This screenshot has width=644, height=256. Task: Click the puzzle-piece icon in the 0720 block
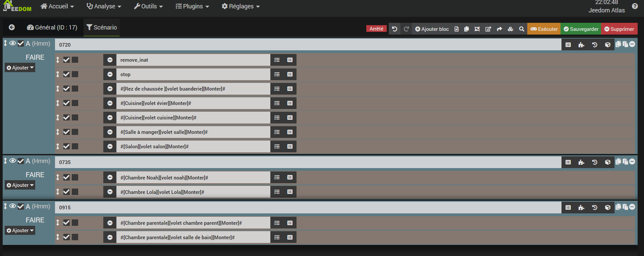click(x=581, y=45)
